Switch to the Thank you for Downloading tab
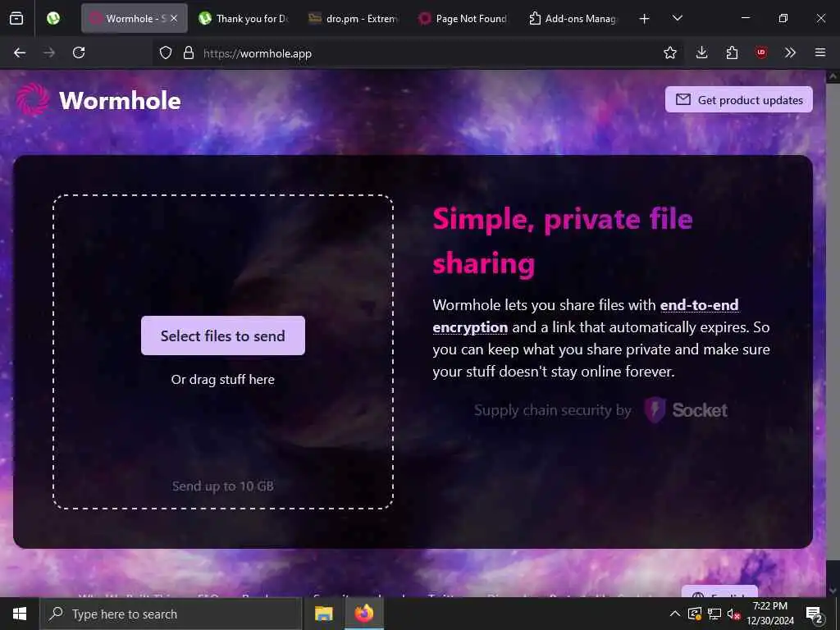The image size is (840, 630). point(244,19)
